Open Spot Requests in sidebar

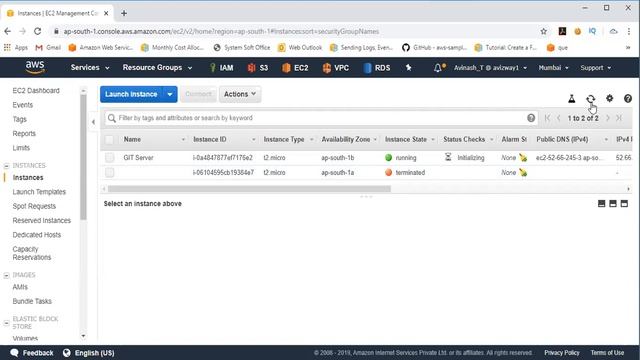click(x=34, y=206)
